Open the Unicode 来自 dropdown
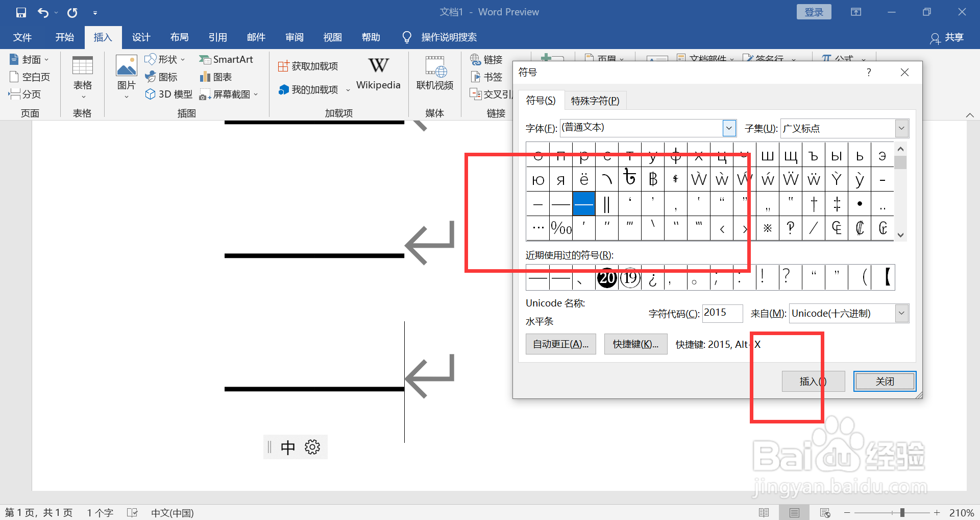The width and height of the screenshot is (980, 520). [902, 313]
